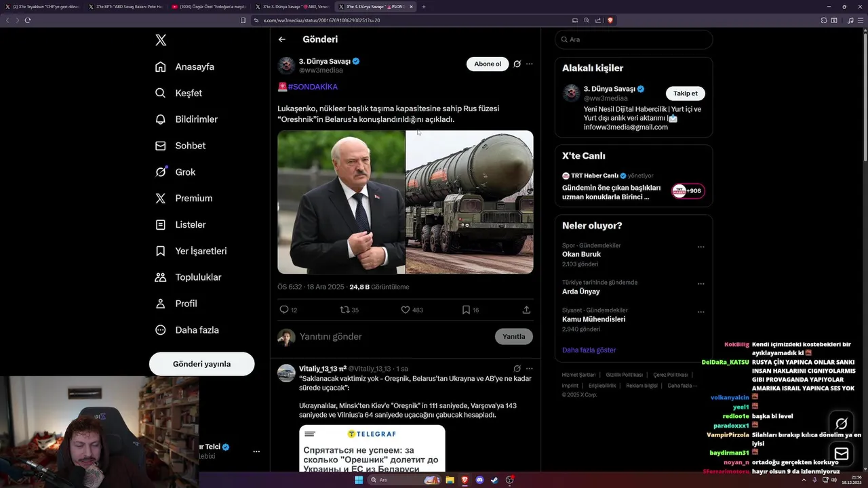Open three-dot menu on Vitaliy_13_13 reply
The width and height of the screenshot is (868, 488).
[x=530, y=369]
